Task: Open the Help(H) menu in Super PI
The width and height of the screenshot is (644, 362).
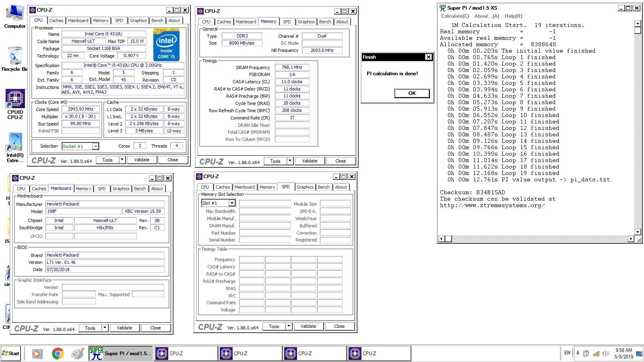Action: pyautogui.click(x=513, y=16)
